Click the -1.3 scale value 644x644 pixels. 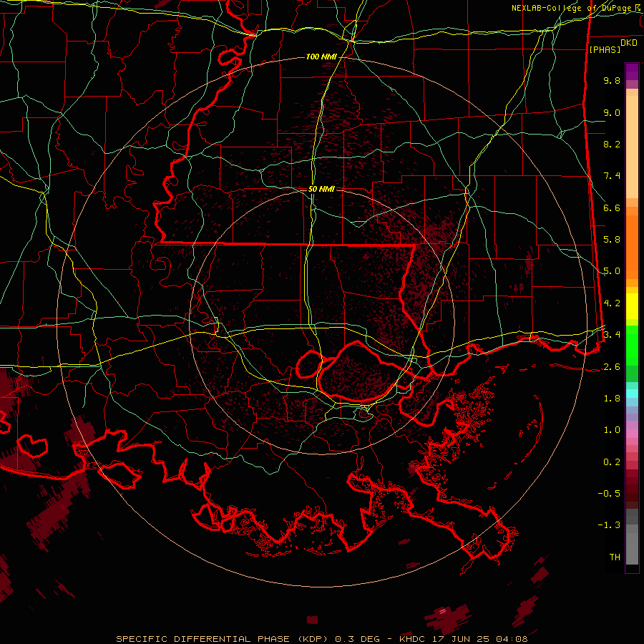click(x=609, y=525)
